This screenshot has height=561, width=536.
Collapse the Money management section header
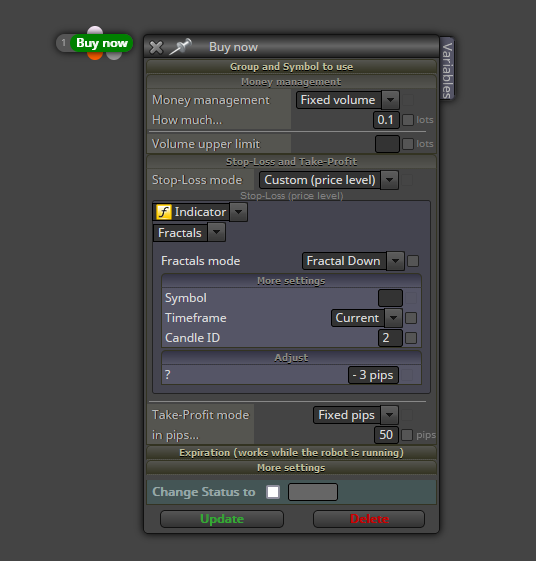(291, 82)
